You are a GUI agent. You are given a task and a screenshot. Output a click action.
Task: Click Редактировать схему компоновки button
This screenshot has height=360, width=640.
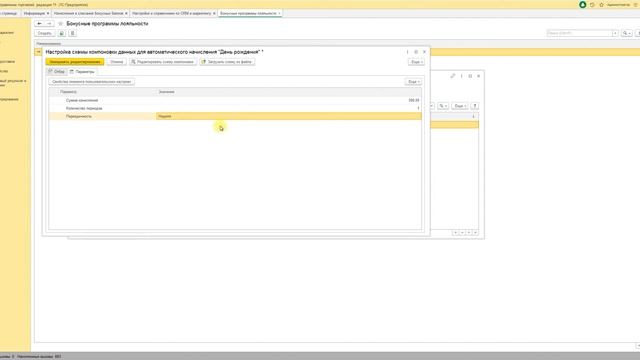tap(162, 62)
